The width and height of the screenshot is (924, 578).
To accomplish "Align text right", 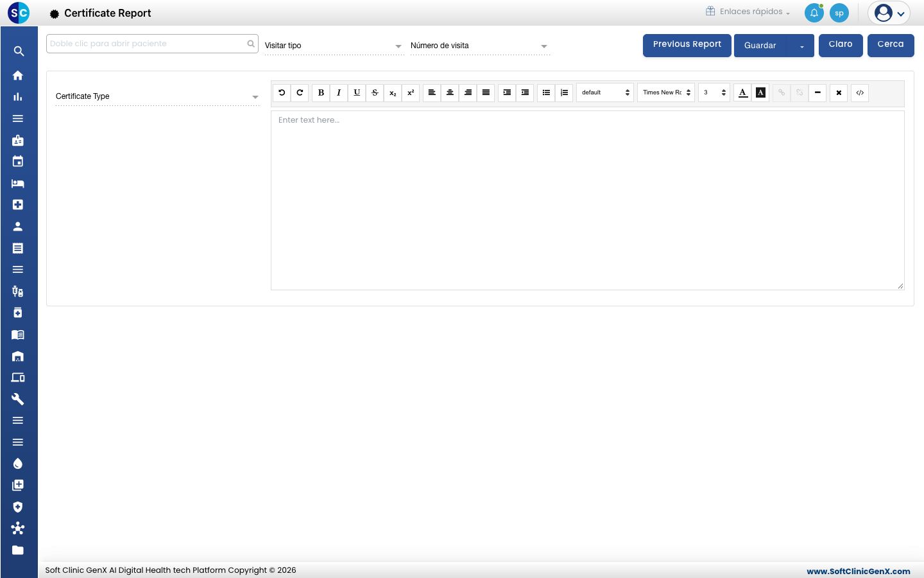I will 468,92.
